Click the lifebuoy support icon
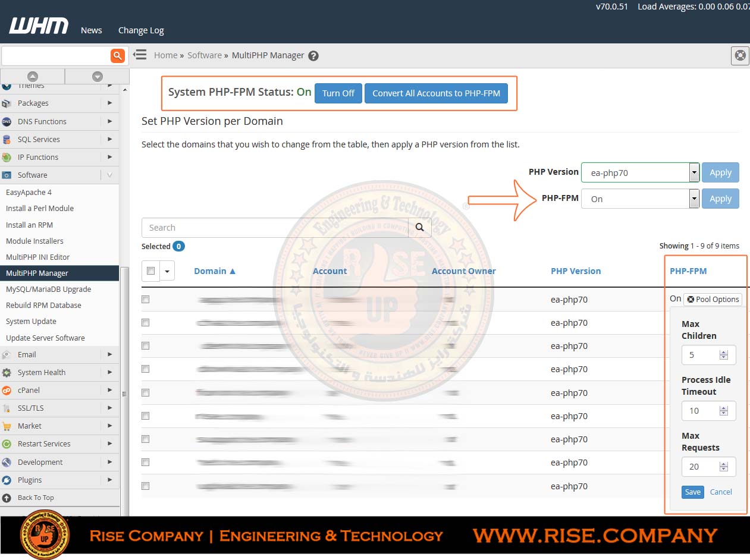The image size is (750, 560). (740, 55)
